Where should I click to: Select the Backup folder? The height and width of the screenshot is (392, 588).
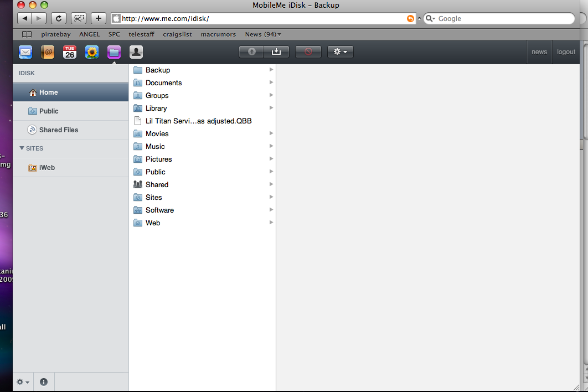203,70
